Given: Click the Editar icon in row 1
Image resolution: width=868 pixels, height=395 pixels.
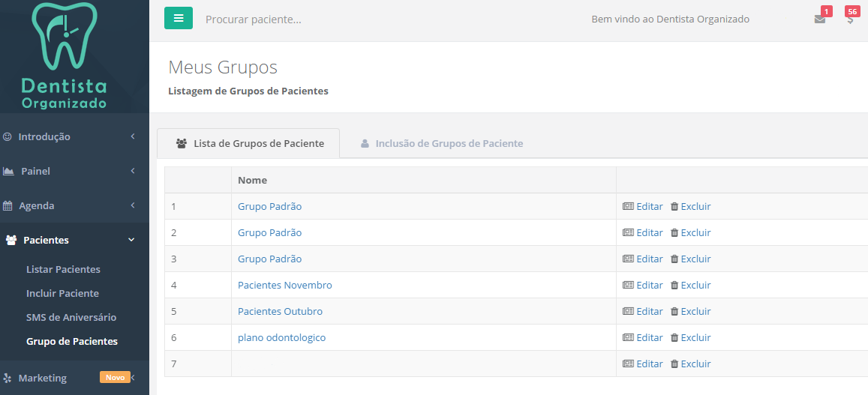Looking at the screenshot, I should pyautogui.click(x=628, y=206).
